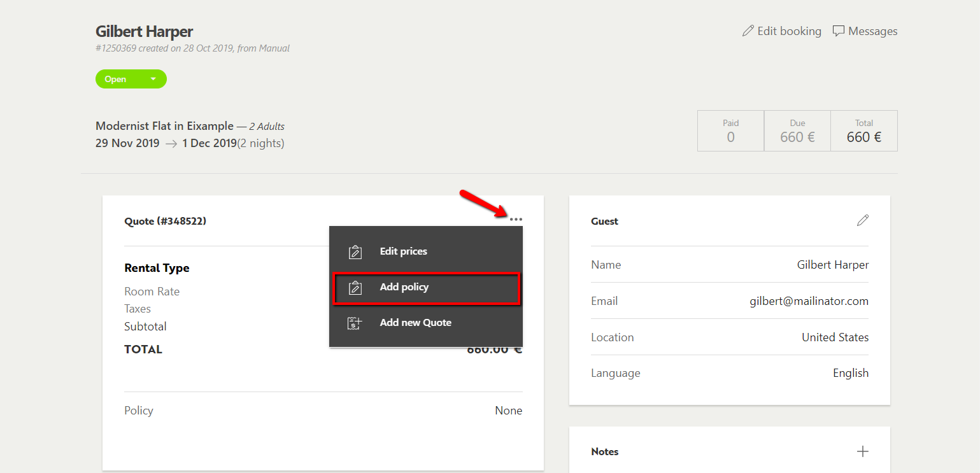
Task: Click the clipboard icon next to Add policy
Action: tap(355, 287)
